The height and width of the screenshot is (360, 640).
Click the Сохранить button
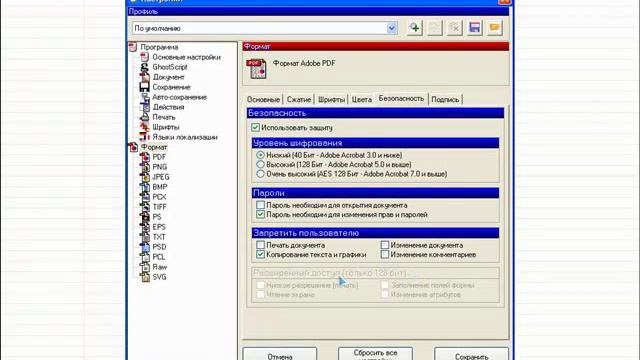click(471, 354)
